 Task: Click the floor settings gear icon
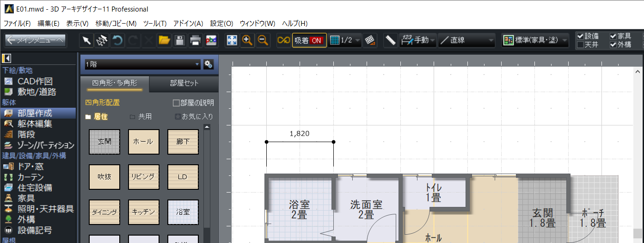click(209, 64)
